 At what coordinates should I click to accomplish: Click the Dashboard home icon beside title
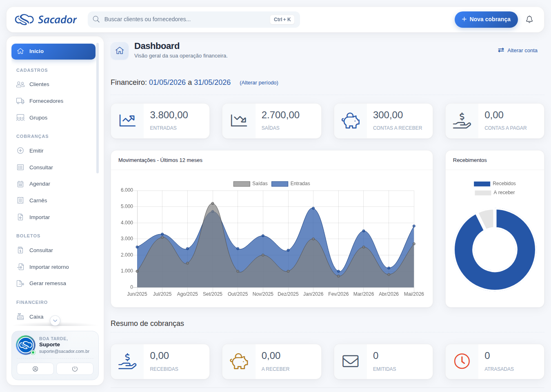120,51
